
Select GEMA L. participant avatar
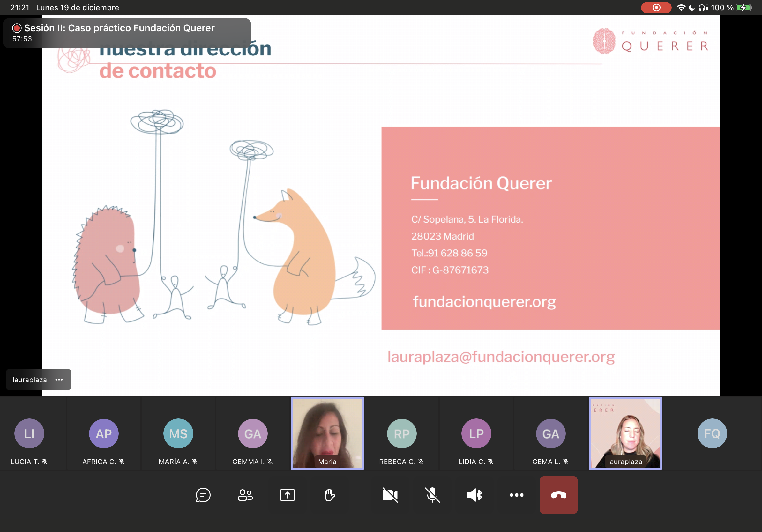(551, 433)
